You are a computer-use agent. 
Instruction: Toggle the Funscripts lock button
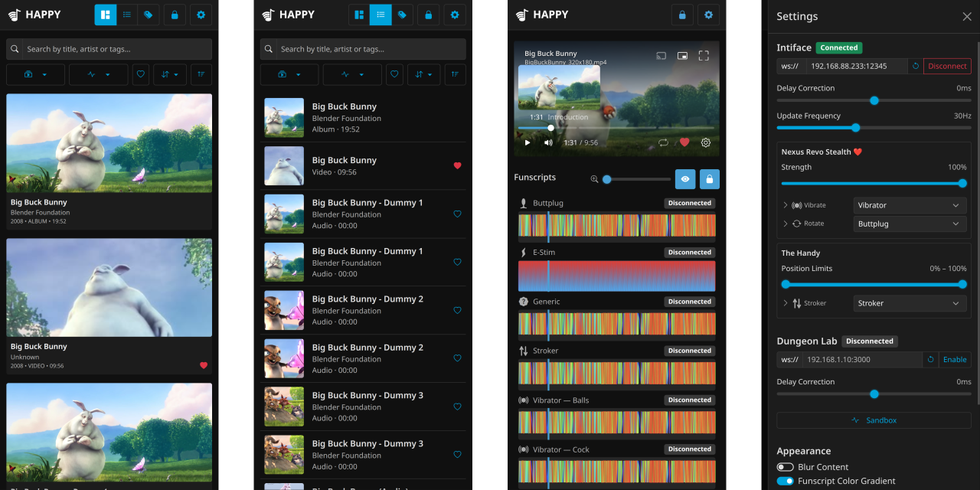click(x=710, y=179)
